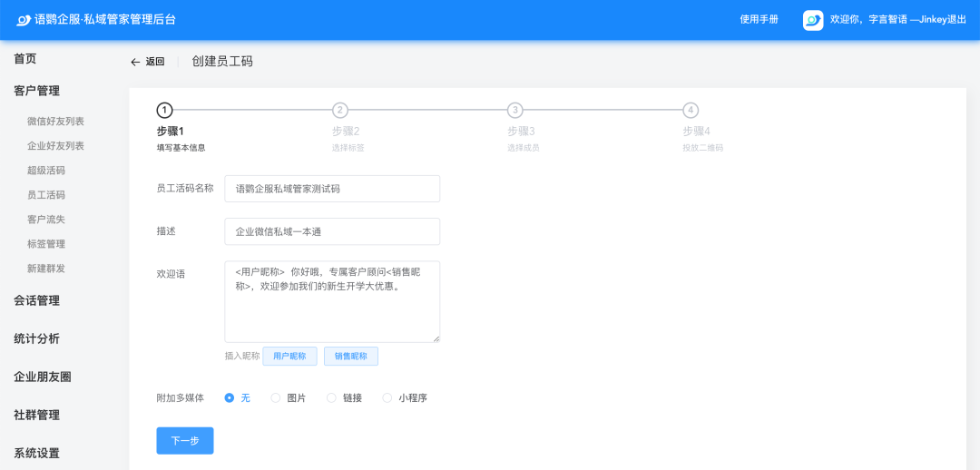Click the 员工活码名称 input field
The width and height of the screenshot is (980, 470).
pos(332,189)
